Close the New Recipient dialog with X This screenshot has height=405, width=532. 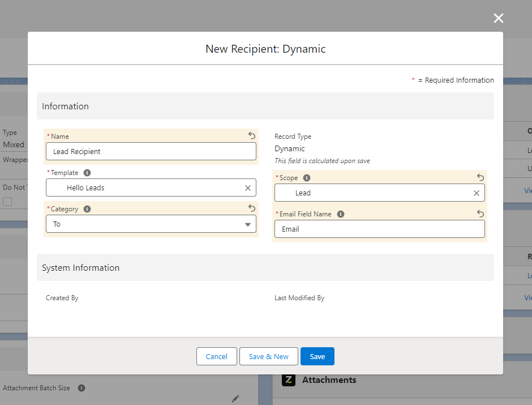tap(498, 18)
